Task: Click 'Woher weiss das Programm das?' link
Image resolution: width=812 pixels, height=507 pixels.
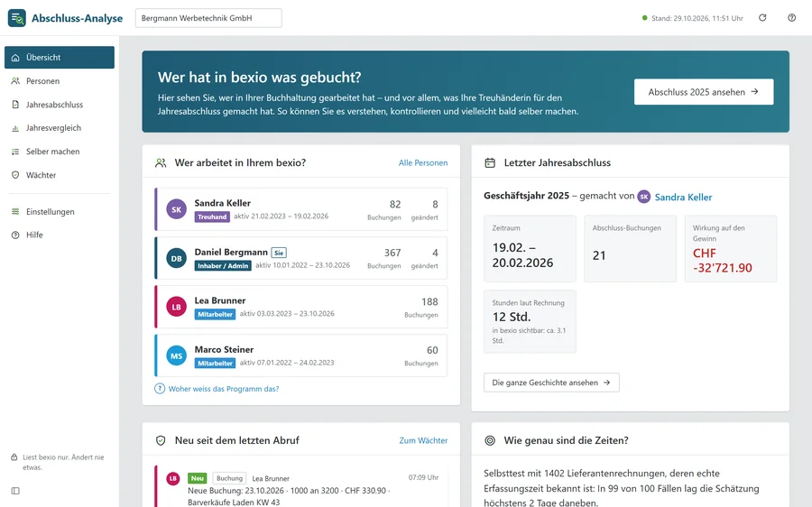Action: (224, 389)
